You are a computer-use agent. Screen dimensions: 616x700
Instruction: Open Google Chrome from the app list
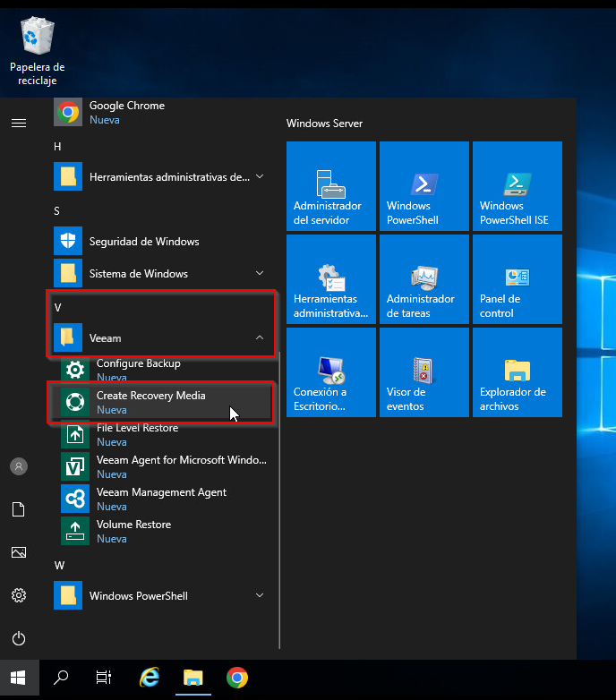coord(126,112)
